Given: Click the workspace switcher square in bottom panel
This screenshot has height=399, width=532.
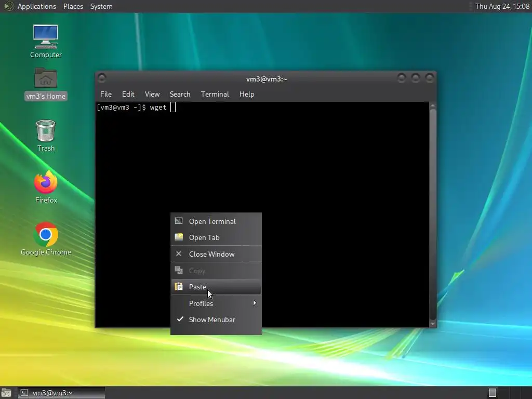Looking at the screenshot, I should (x=493, y=393).
